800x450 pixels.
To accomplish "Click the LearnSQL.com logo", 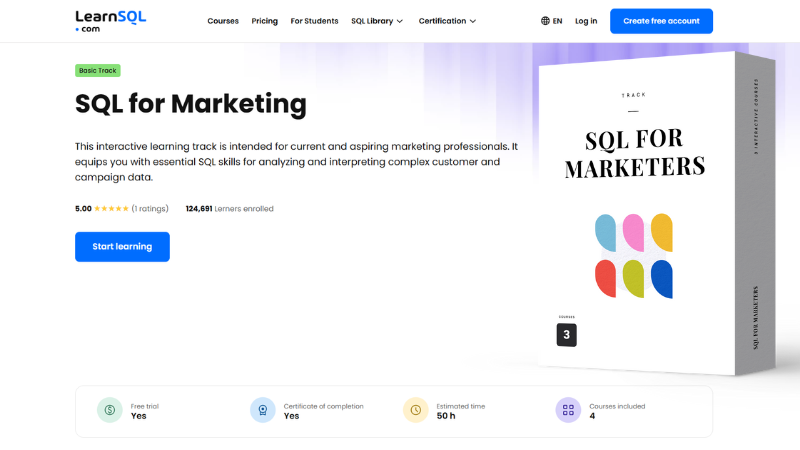I will (111, 21).
